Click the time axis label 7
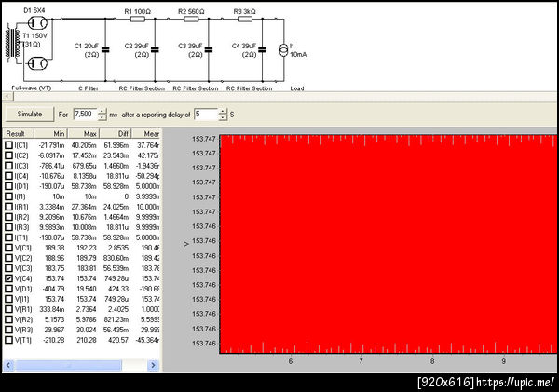 pos(361,361)
